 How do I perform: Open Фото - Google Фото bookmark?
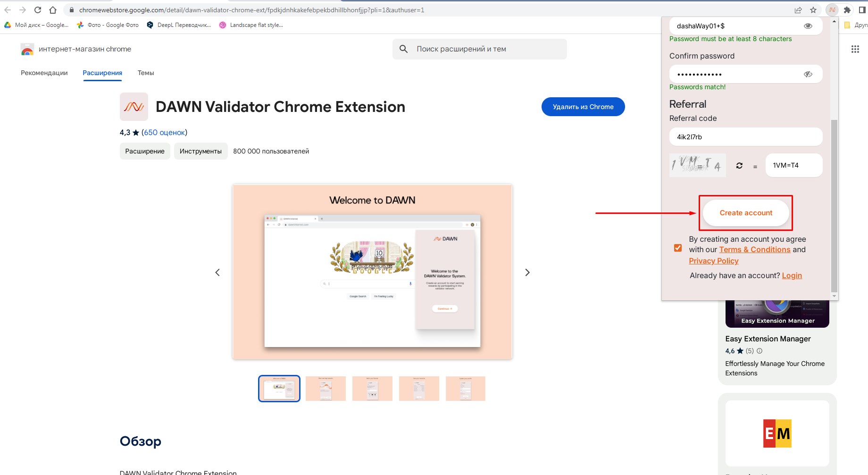coord(108,25)
